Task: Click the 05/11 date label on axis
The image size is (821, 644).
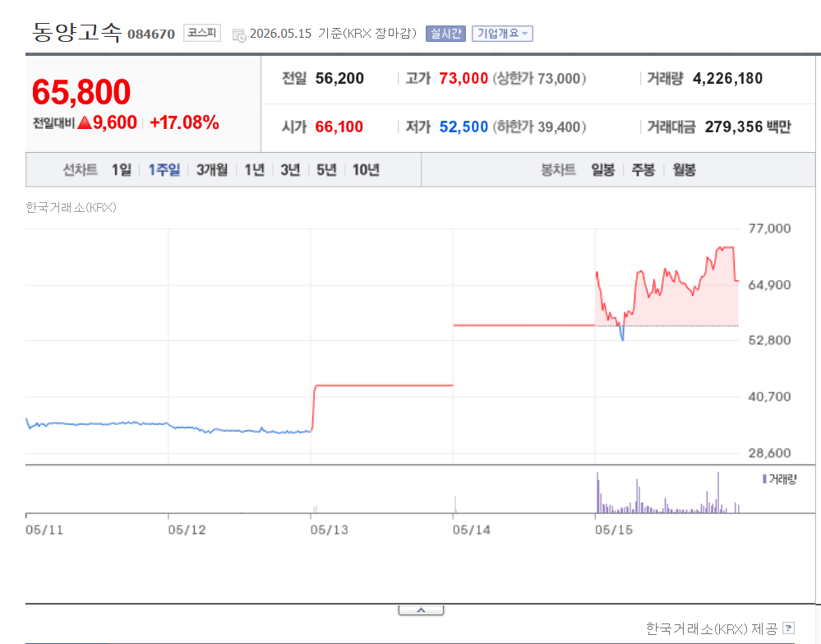Action: click(44, 530)
